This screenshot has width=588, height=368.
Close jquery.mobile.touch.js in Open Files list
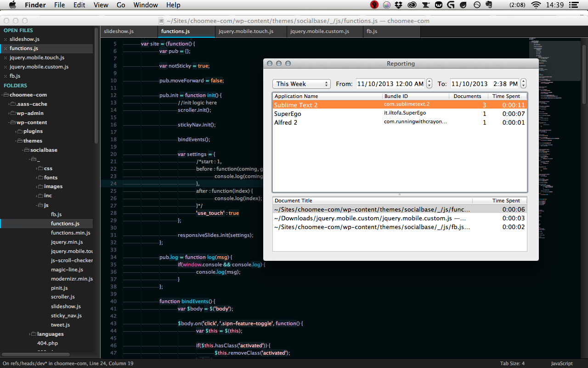tap(6, 58)
